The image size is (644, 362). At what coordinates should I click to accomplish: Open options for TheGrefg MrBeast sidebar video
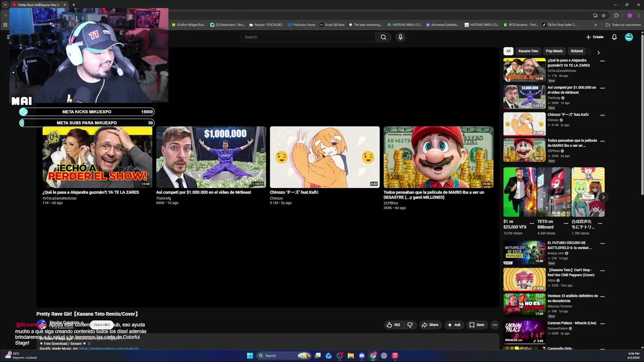pyautogui.click(x=602, y=88)
